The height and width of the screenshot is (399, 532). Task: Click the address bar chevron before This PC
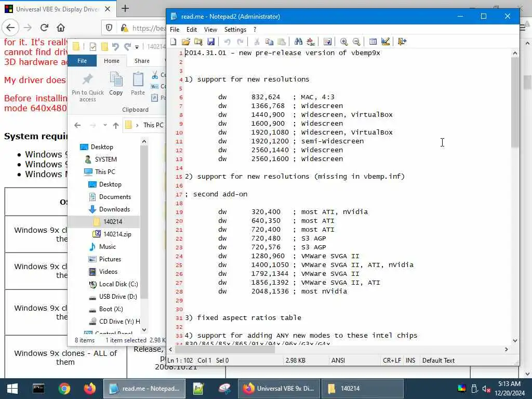click(x=137, y=125)
